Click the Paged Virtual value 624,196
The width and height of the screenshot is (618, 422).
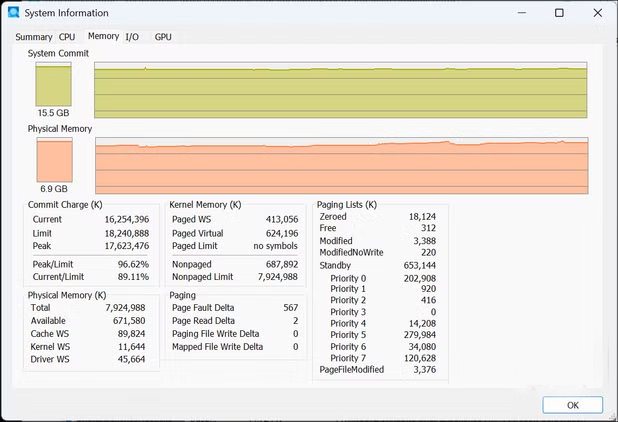click(x=282, y=234)
